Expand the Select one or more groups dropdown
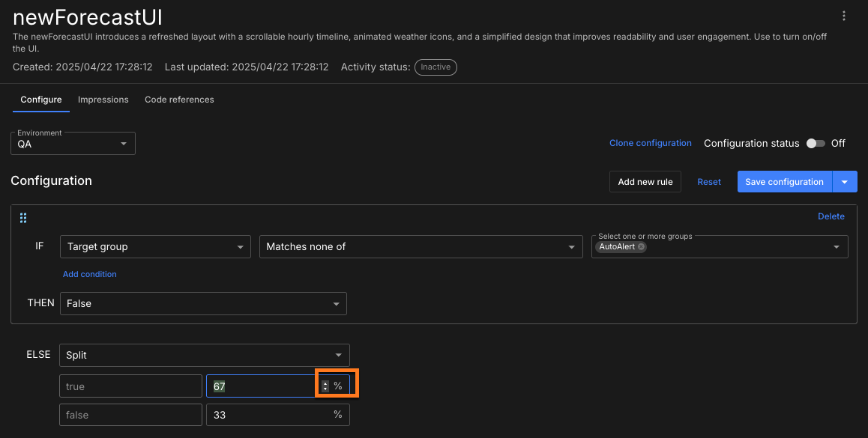 836,247
